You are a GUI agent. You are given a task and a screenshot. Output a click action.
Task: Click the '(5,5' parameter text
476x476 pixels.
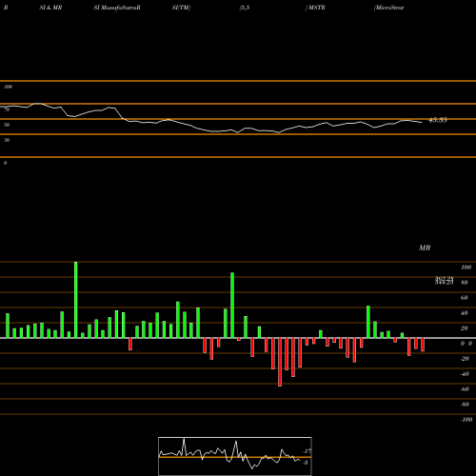coord(245,8)
